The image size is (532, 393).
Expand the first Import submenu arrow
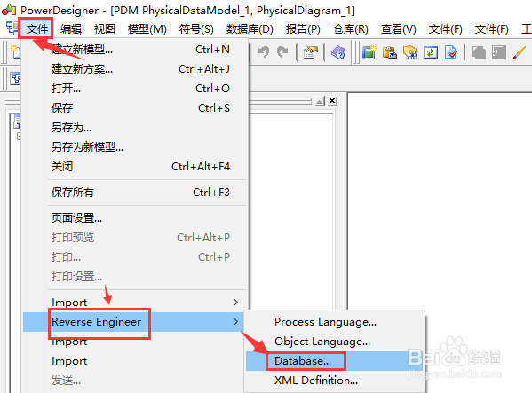click(x=236, y=303)
